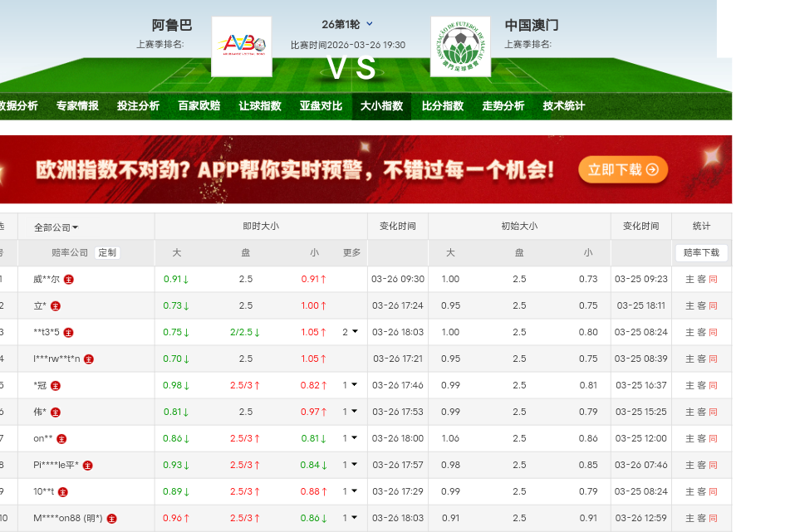Click the Aruba team logo

pyautogui.click(x=242, y=46)
